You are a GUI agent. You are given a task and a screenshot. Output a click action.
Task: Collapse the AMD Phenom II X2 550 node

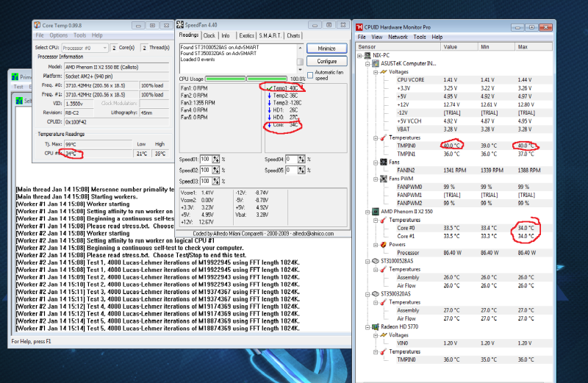click(x=368, y=212)
